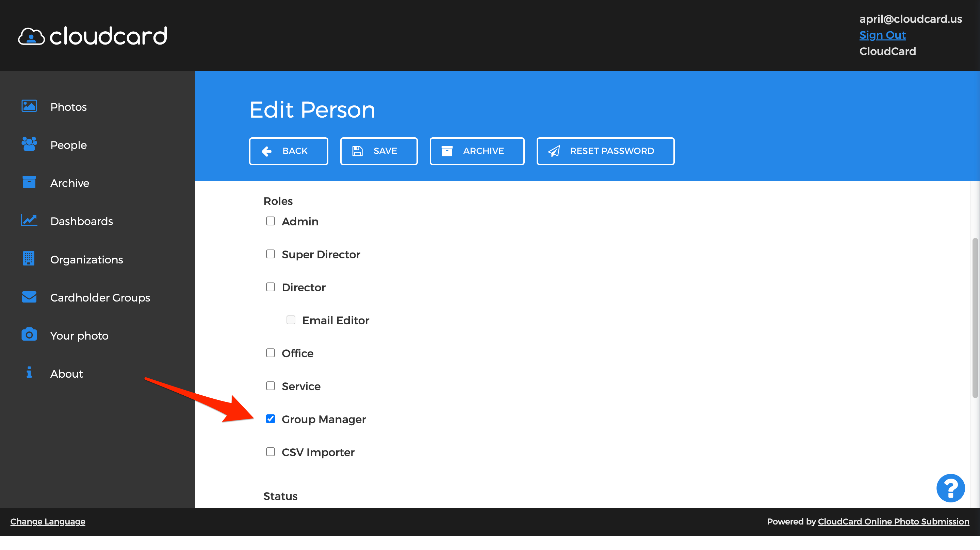
Task: Open the blue help question mark
Action: [950, 488]
